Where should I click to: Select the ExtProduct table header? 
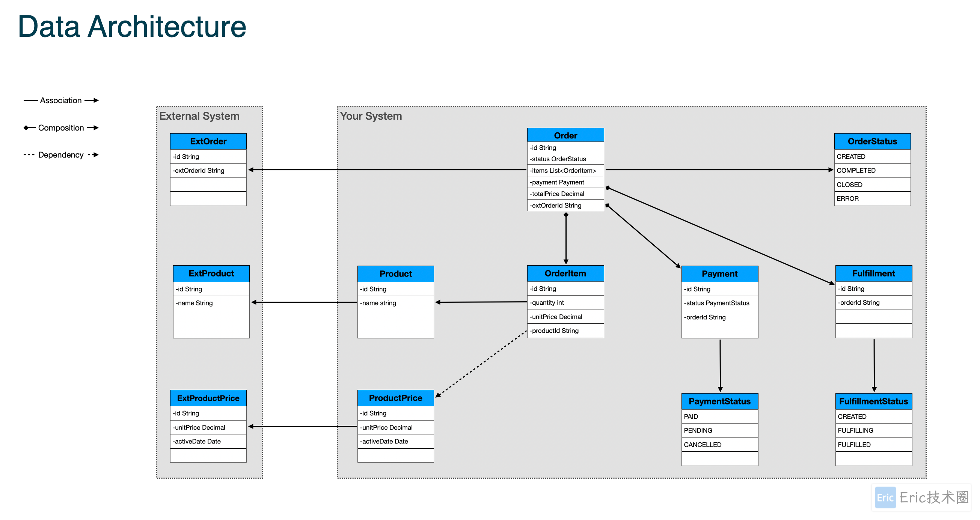211,274
